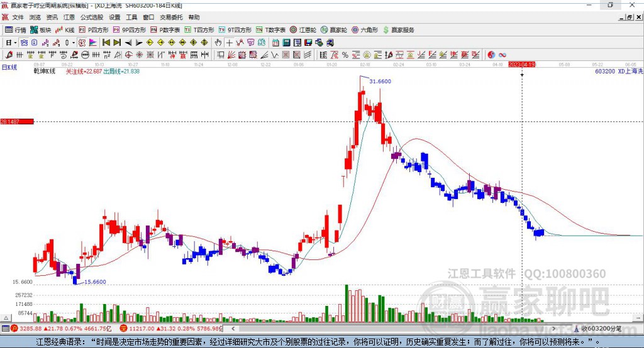Expand the candlestick style dropdown arrow

[74, 43]
